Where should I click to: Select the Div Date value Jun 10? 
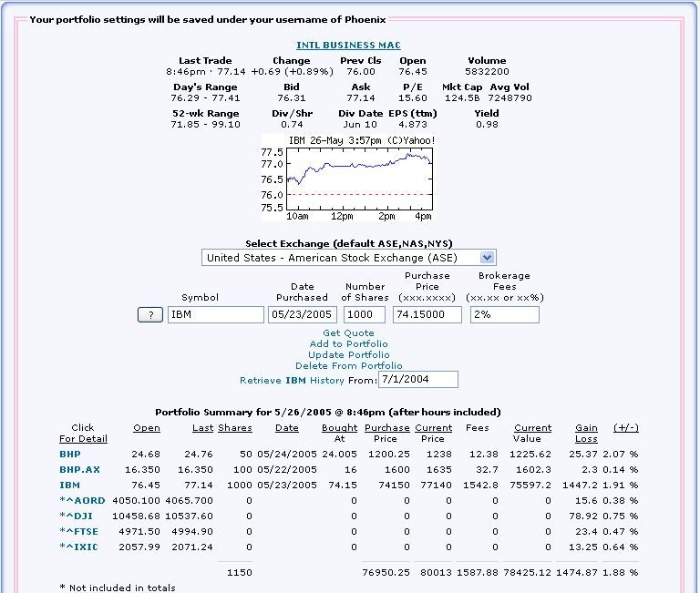point(360,125)
